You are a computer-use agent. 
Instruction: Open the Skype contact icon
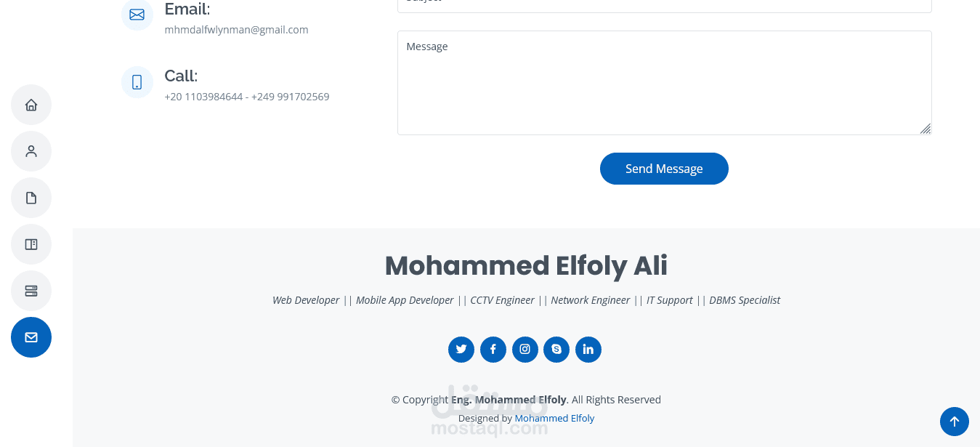click(556, 349)
